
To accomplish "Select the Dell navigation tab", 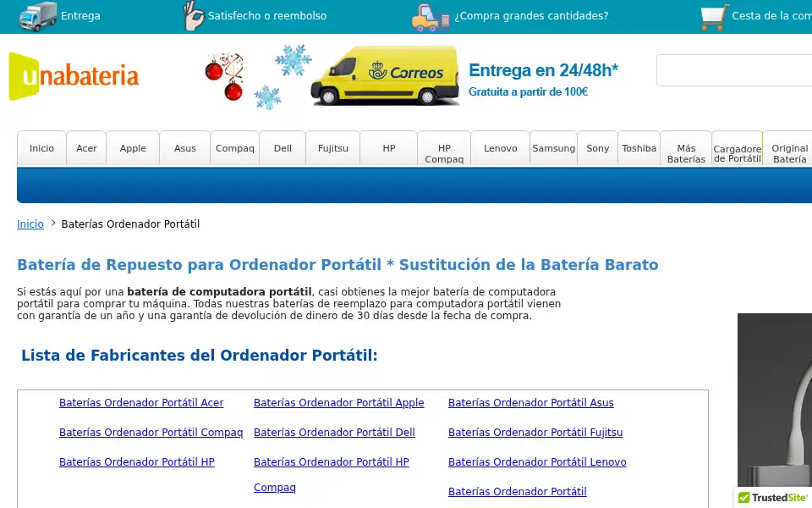I will (283, 148).
